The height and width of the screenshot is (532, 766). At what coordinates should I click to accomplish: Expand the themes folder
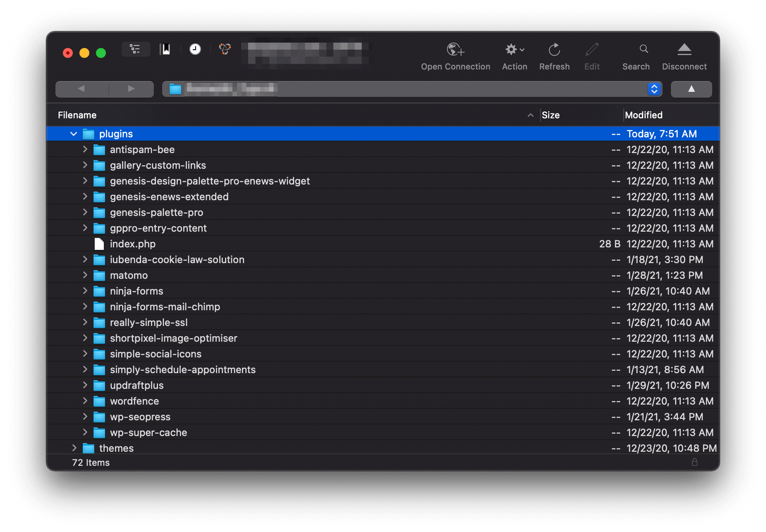(74, 448)
